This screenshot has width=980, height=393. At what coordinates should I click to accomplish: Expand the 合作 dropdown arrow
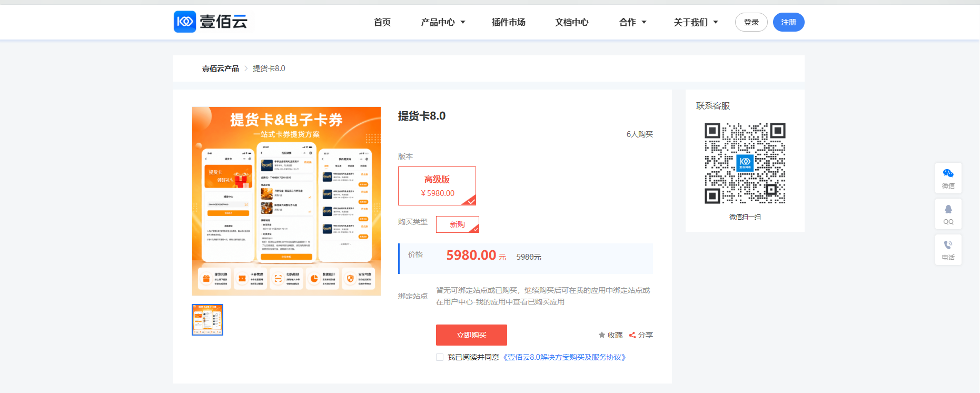pyautogui.click(x=644, y=22)
